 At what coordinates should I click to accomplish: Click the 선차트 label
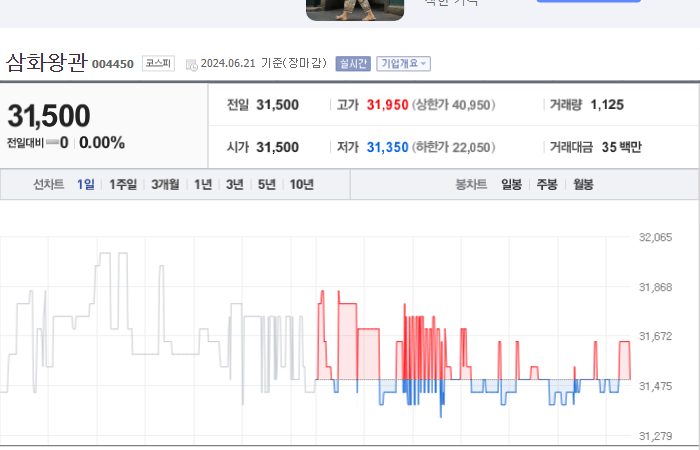(49, 184)
